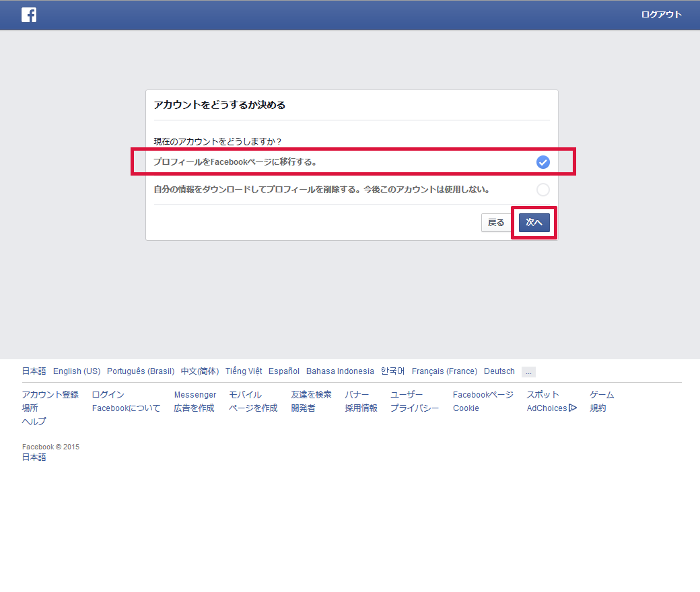Open the 広告を作成 footer link
700x592 pixels.
pyautogui.click(x=195, y=408)
